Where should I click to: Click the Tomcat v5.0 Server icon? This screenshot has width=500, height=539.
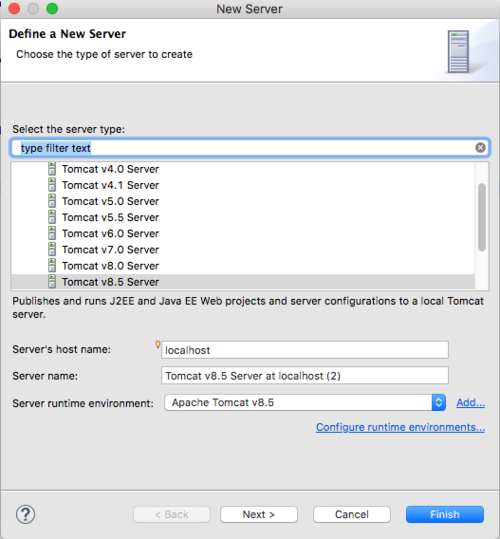coord(52,201)
